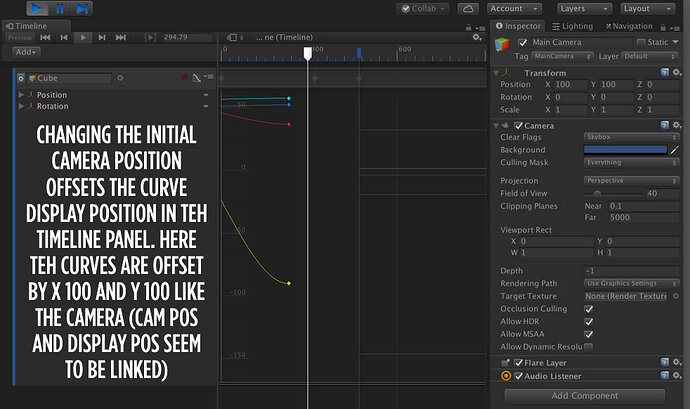Open Cube track options menu

coord(209,77)
